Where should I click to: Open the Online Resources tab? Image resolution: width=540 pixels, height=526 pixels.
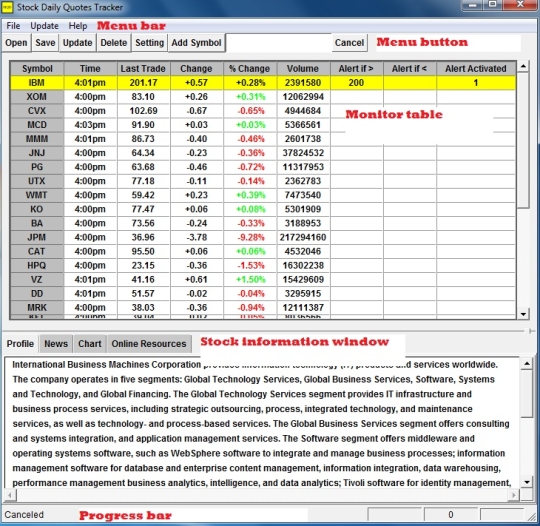[149, 344]
